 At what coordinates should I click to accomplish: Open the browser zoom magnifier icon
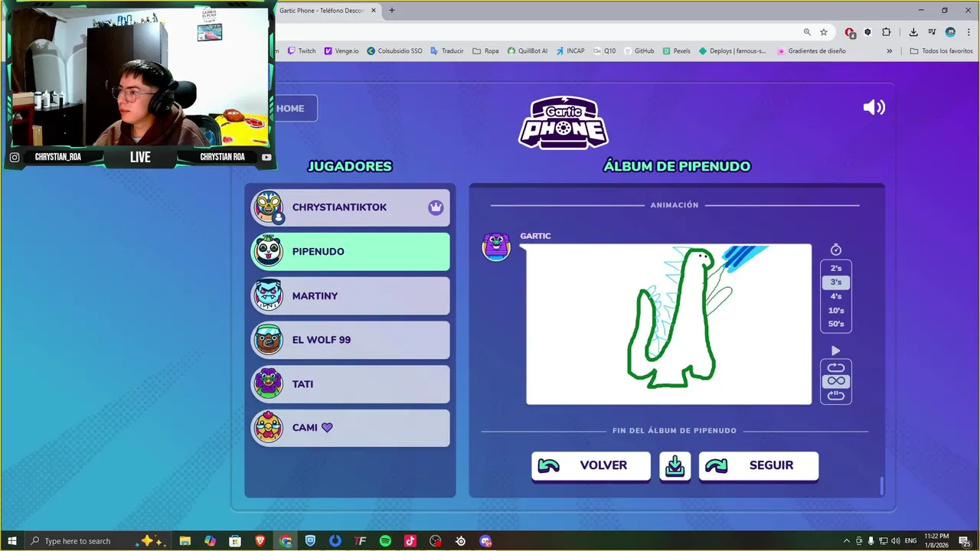[807, 32]
